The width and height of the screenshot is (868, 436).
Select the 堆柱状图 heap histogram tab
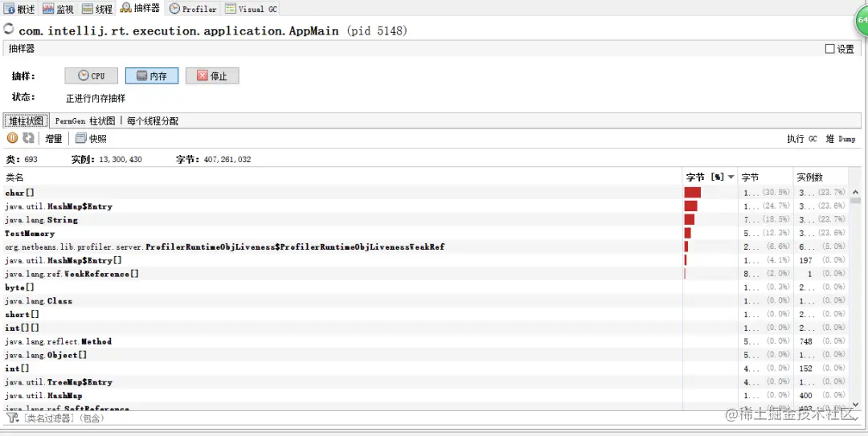pyautogui.click(x=26, y=120)
